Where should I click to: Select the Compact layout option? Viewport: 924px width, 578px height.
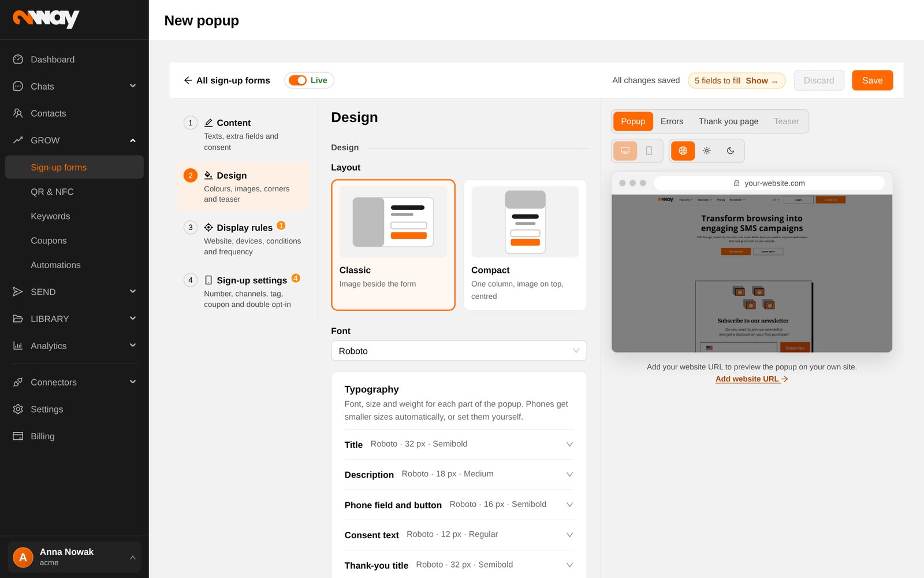pos(525,245)
